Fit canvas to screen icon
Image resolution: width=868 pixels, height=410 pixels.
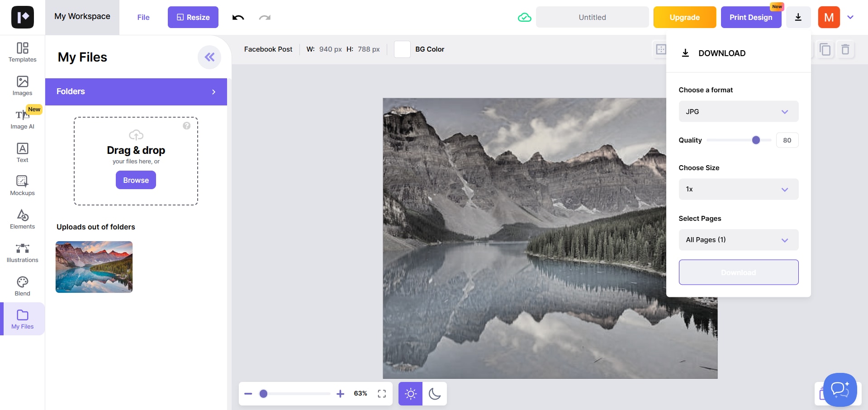[x=382, y=394]
